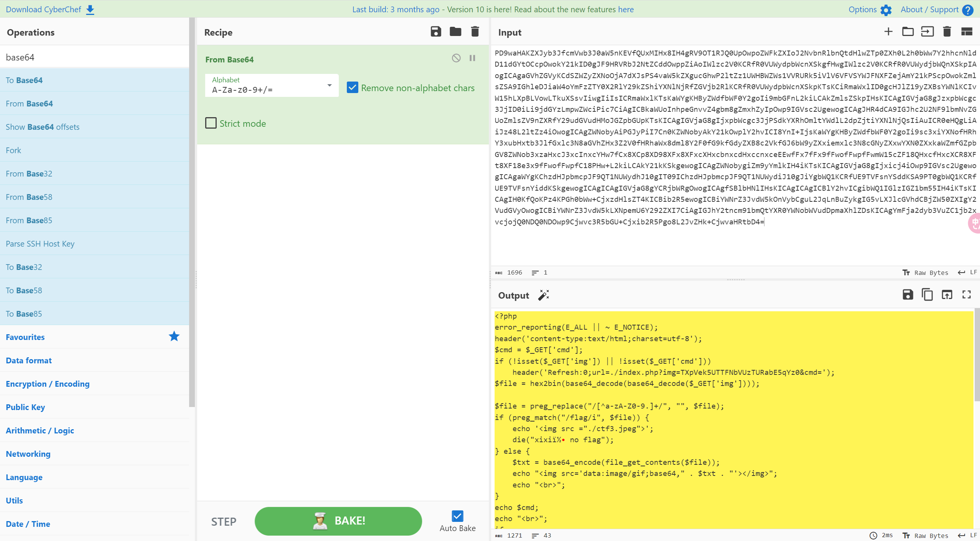Set breakpoint on From Base64 step
Screen dimensions: 980x541
[472, 58]
